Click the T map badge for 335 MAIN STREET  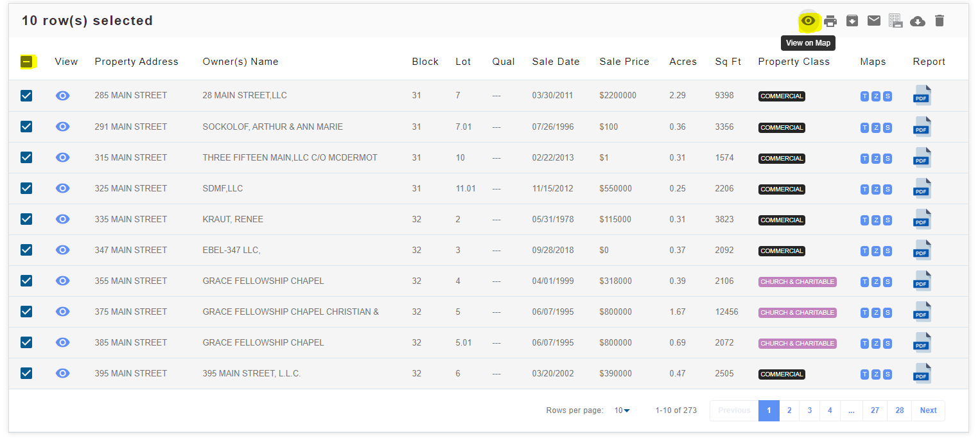pyautogui.click(x=865, y=220)
